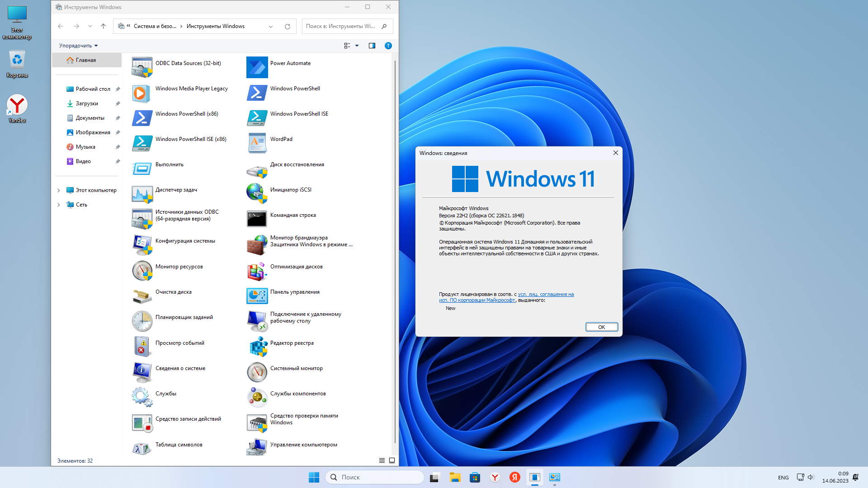868x488 pixels.
Task: Switch to details list view in status bar
Action: pyautogui.click(x=382, y=460)
